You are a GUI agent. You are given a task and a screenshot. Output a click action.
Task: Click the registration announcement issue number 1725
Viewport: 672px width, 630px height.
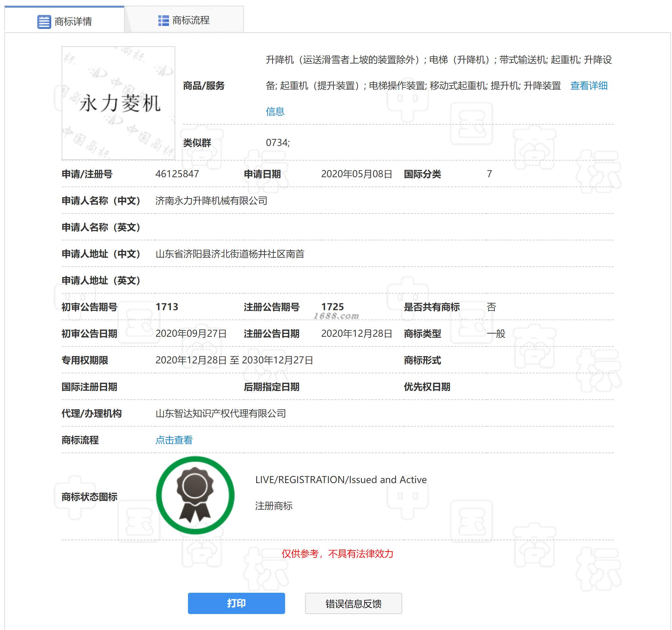[332, 307]
